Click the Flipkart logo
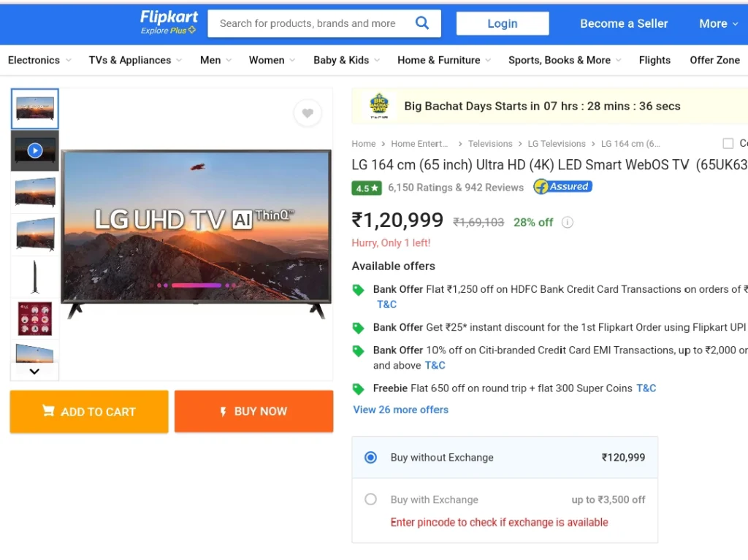Image resolution: width=748 pixels, height=560 pixels. coord(169,23)
